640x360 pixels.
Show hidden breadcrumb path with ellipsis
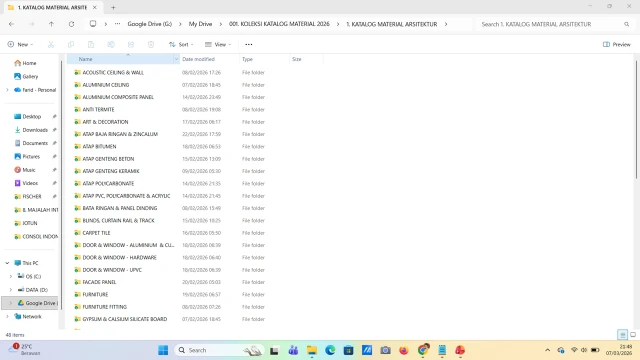118,24
